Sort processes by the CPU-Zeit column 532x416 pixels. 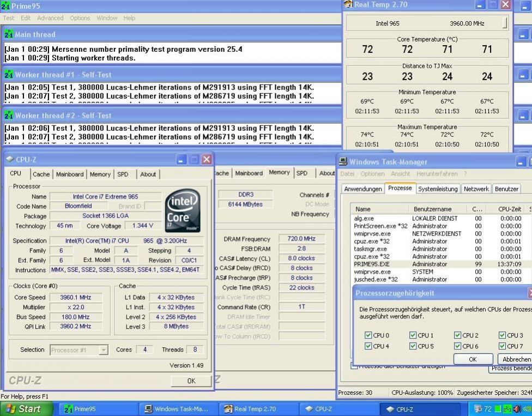(508, 209)
